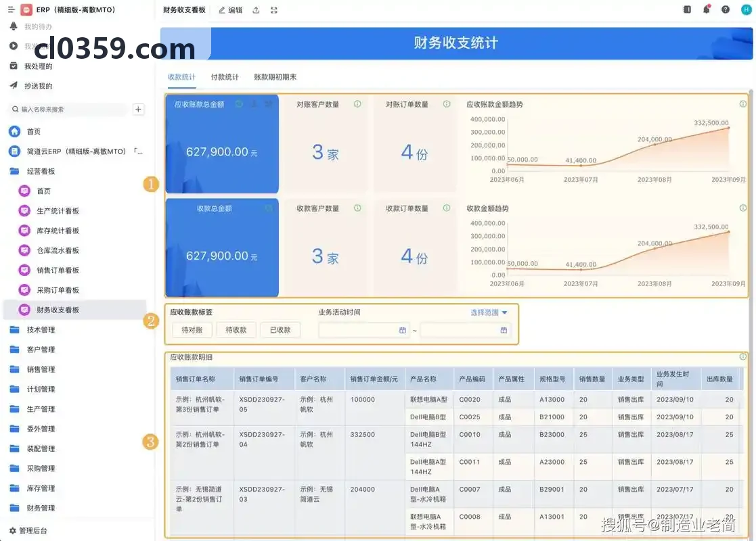Click the 应收账款总金额 card
This screenshot has height=541, width=756.
(x=222, y=143)
